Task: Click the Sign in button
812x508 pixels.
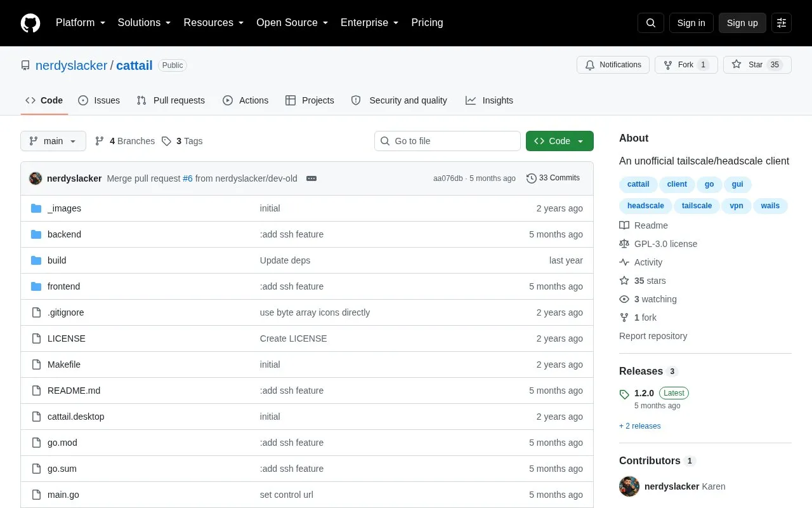Action: 691,23
